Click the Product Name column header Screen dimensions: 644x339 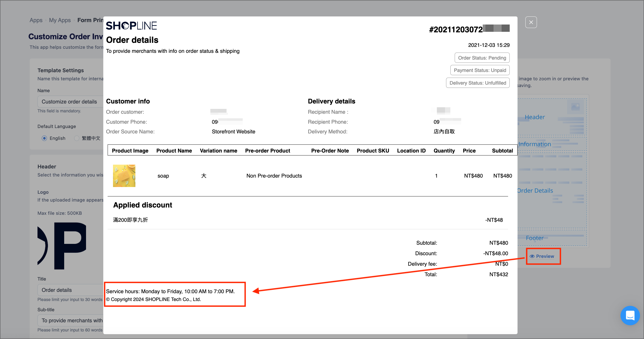174,151
